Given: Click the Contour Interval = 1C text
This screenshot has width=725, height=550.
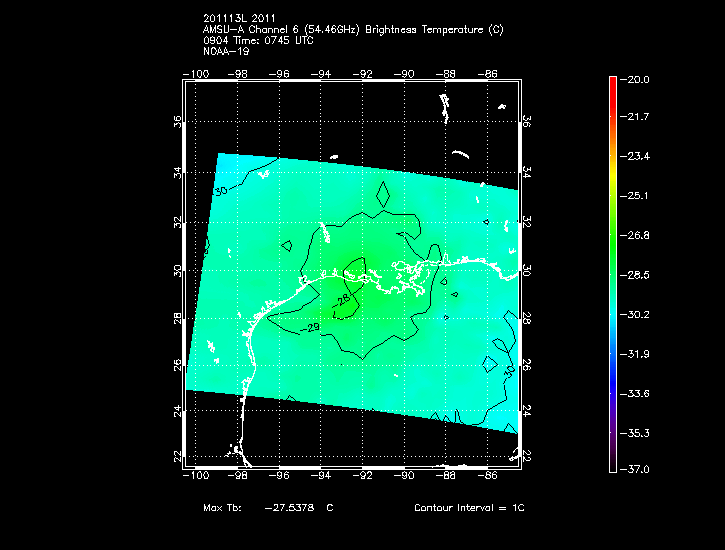Looking at the screenshot, I should (469, 508).
